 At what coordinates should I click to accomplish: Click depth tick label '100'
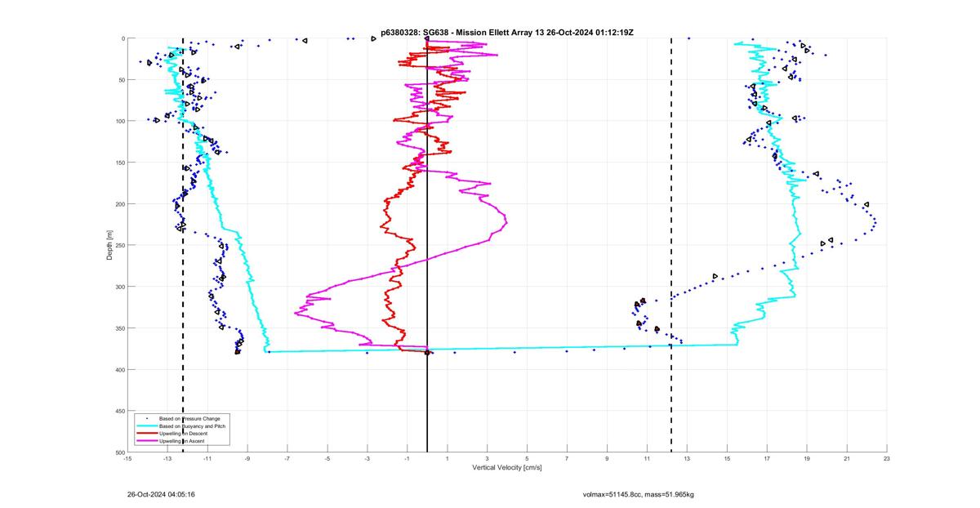point(119,121)
